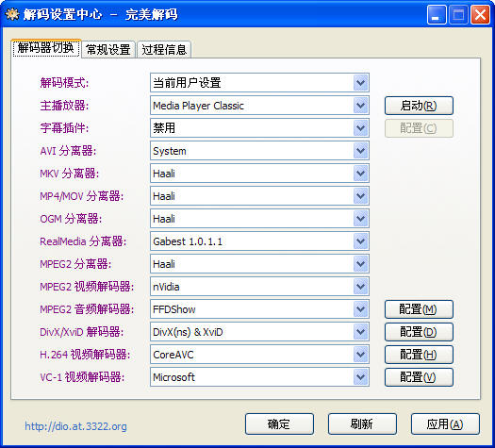
Task: Click the MPEG2 音频解码器: label
Action: coord(87,309)
